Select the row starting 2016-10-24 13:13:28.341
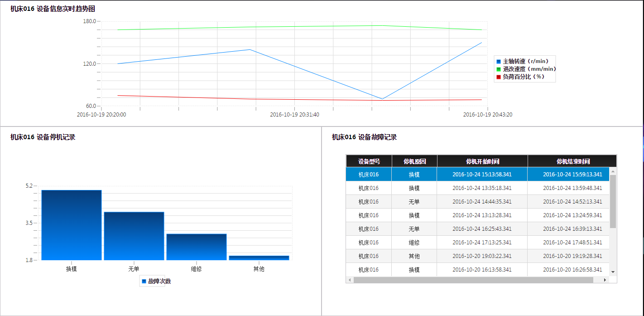Screen dimensions: 644x316 (478, 215)
